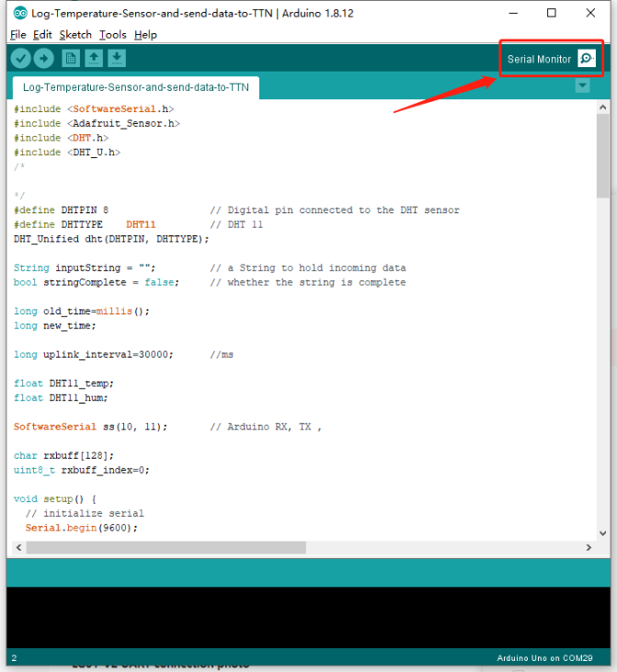
Task: Click the 'bool stringComplete = false;' line
Action: click(x=97, y=282)
